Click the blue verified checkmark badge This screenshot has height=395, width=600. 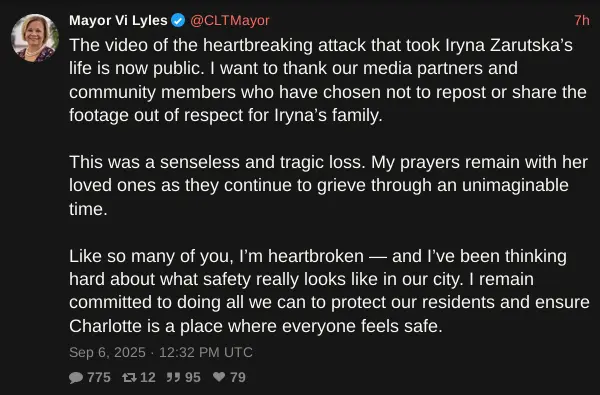[x=178, y=20]
